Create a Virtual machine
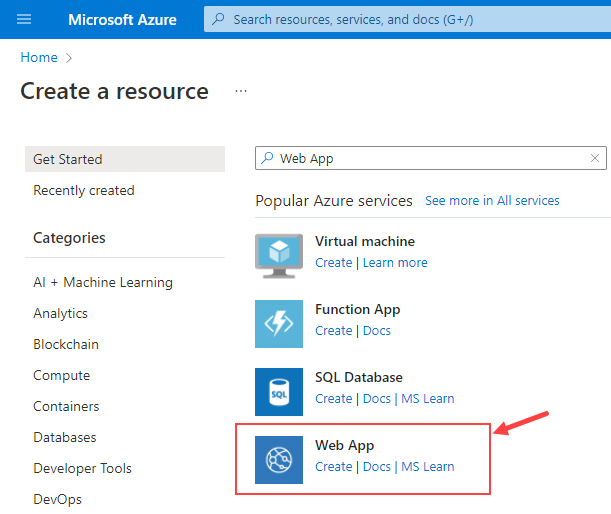The height and width of the screenshot is (514, 611). pyautogui.click(x=334, y=263)
